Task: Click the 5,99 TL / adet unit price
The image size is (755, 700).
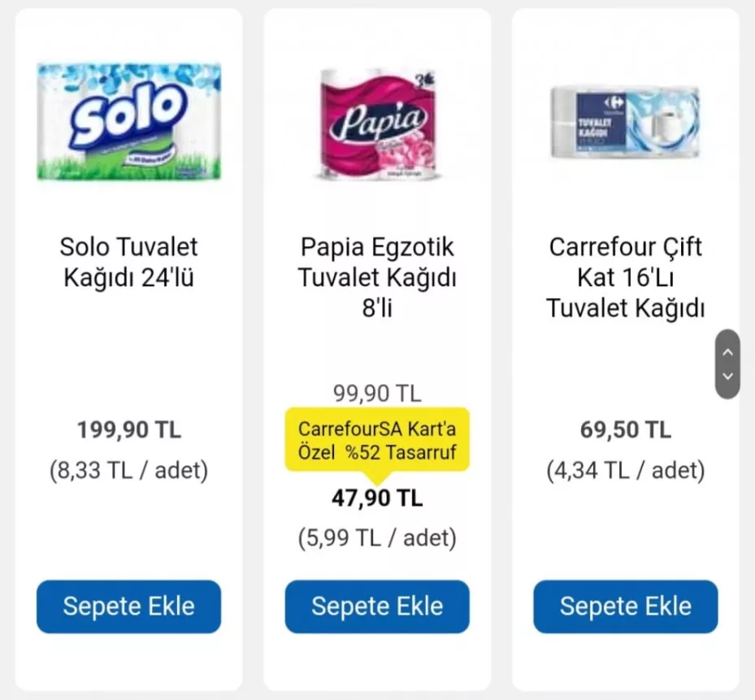Action: pyautogui.click(x=377, y=537)
